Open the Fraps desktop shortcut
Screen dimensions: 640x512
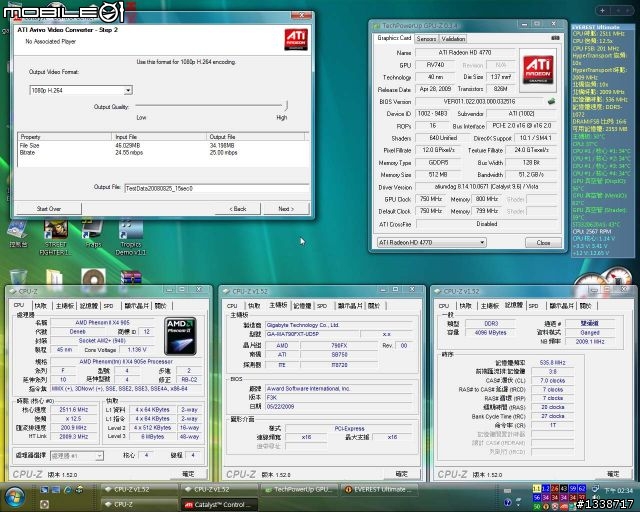(93, 234)
